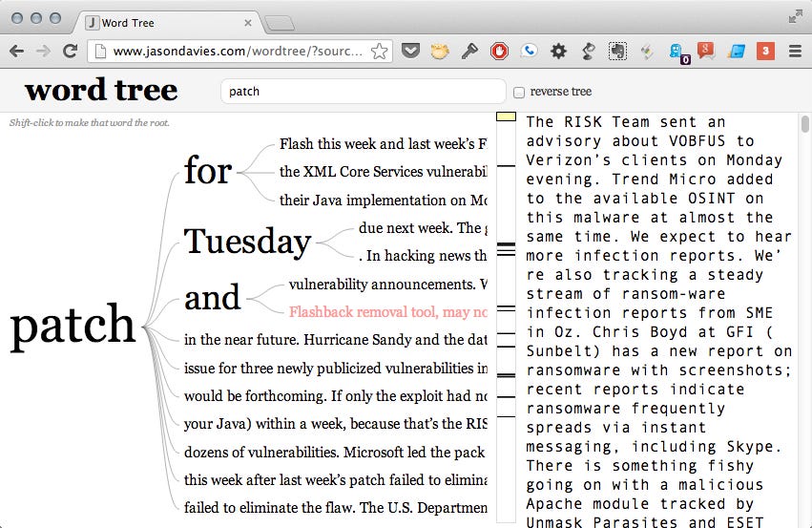Click 'would be forthcoming.' line
The width and height of the screenshot is (812, 528).
click(335, 396)
